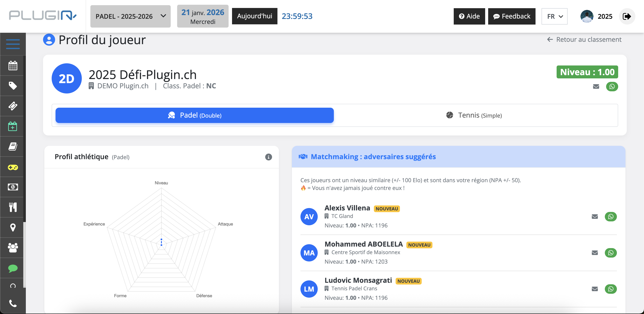Open the Feedback button

tap(511, 17)
